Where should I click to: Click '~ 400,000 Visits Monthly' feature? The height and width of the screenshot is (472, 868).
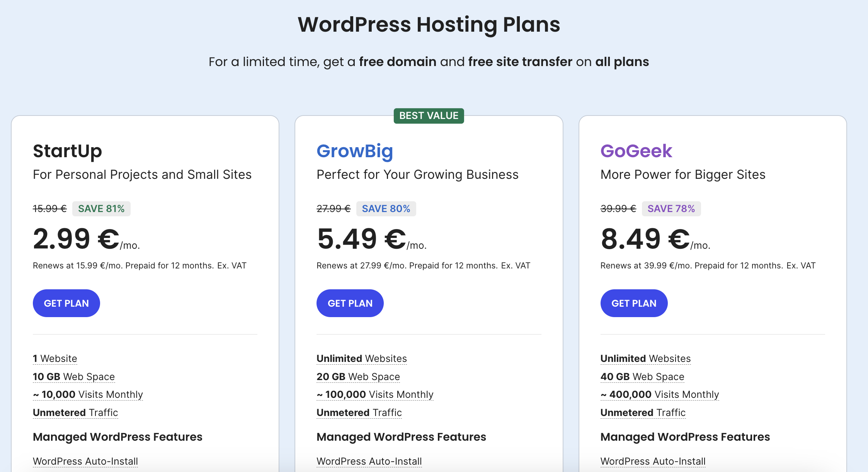[x=660, y=394]
